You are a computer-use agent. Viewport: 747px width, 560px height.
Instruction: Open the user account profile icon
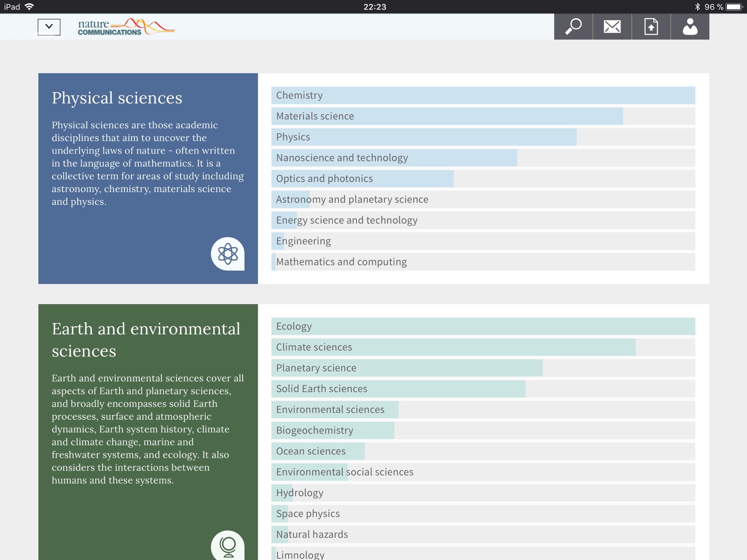point(690,27)
